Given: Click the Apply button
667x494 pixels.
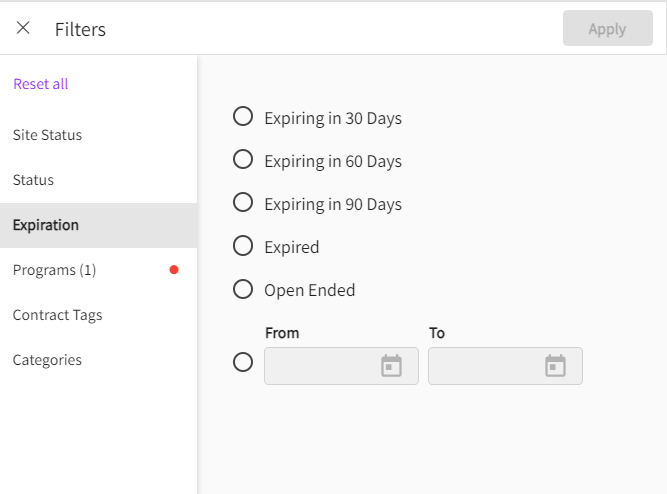Looking at the screenshot, I should [607, 29].
